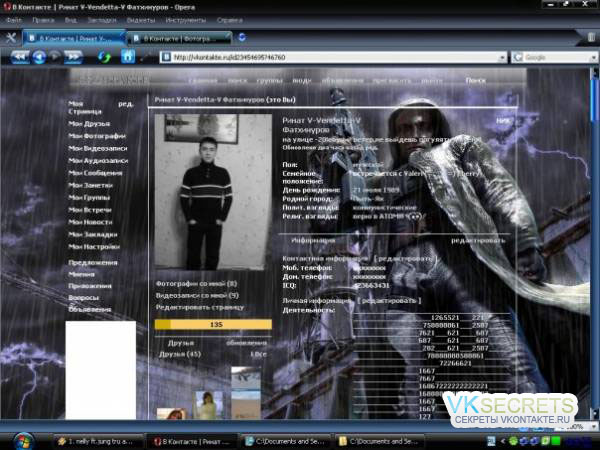Image resolution: width=600 pixels, height=450 pixels.
Task: Open the Вид menu
Action: tap(70, 20)
